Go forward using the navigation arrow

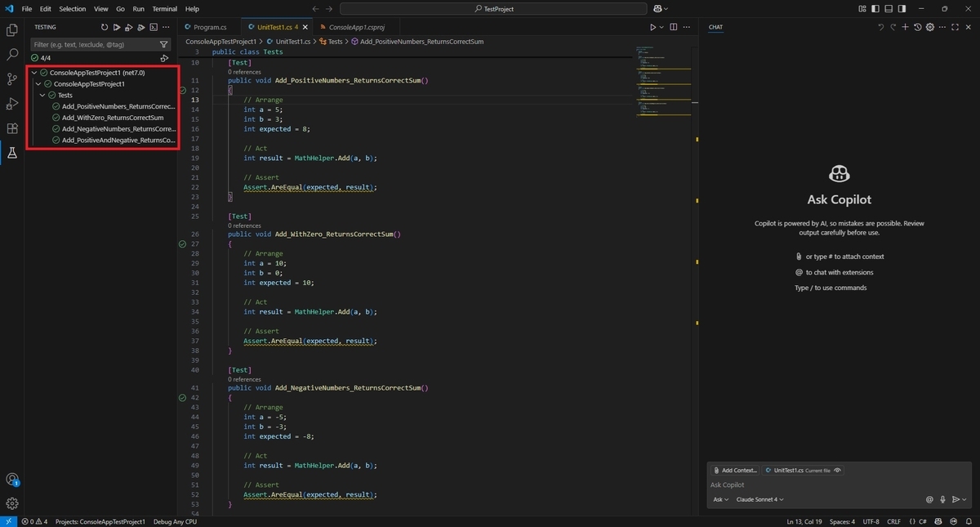330,9
